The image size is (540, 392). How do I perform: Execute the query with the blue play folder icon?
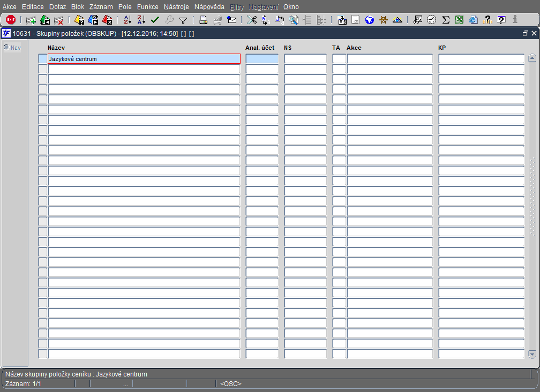click(x=93, y=20)
